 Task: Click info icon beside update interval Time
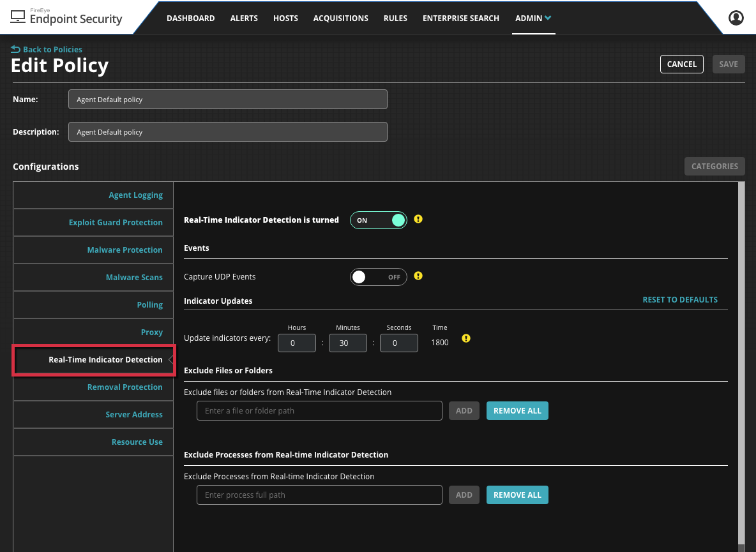(465, 338)
